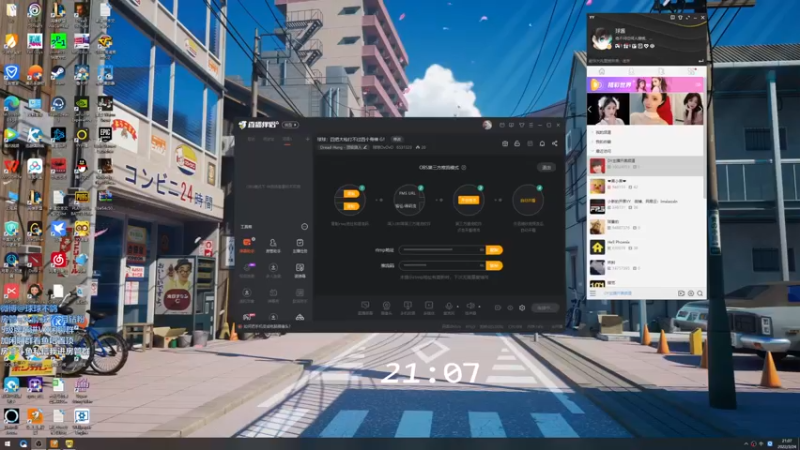Open the hamburger menu at YY window bottom-left

click(x=593, y=293)
